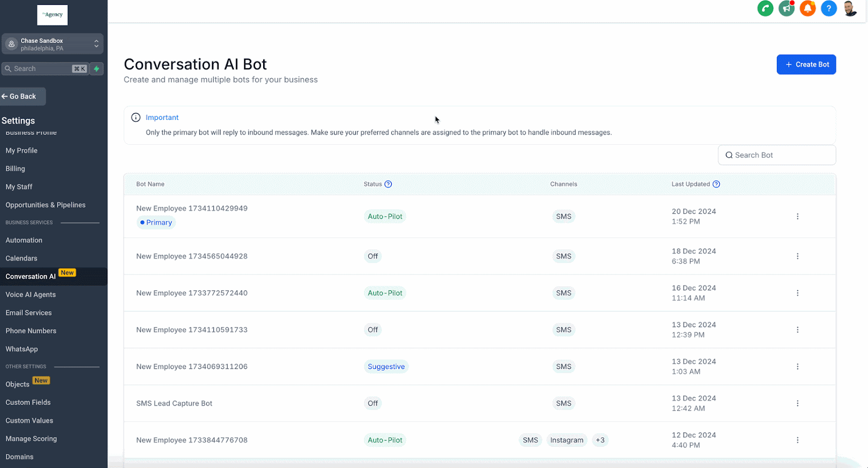Image resolution: width=868 pixels, height=468 pixels.
Task: Open three-dot menu for the Primary bot
Action: [x=797, y=216]
